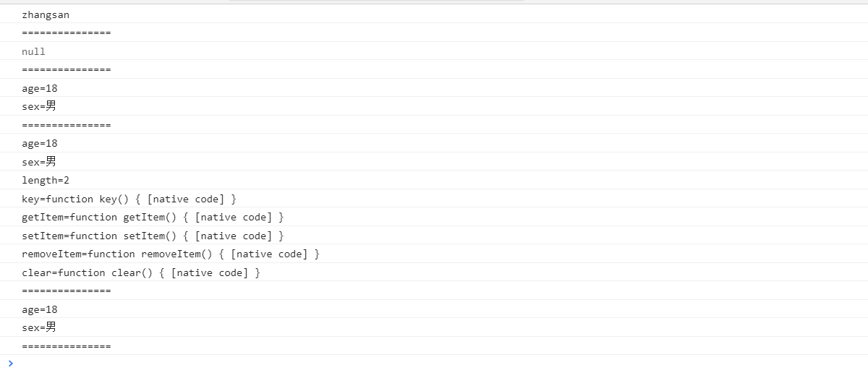The width and height of the screenshot is (868, 378).
Task: Click the last 'age=18' log line
Action: [39, 309]
